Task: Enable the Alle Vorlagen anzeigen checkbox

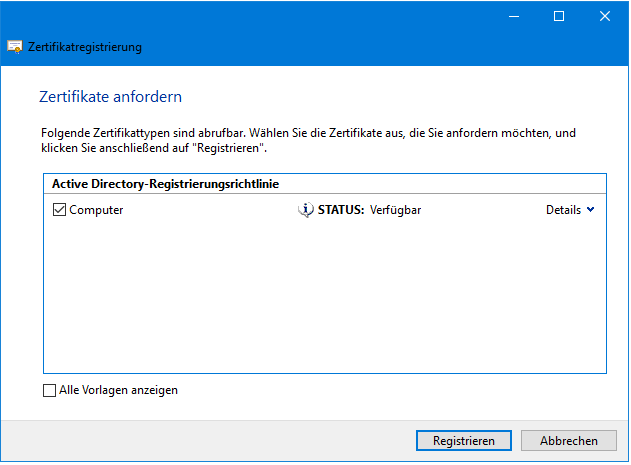Action: (50, 390)
